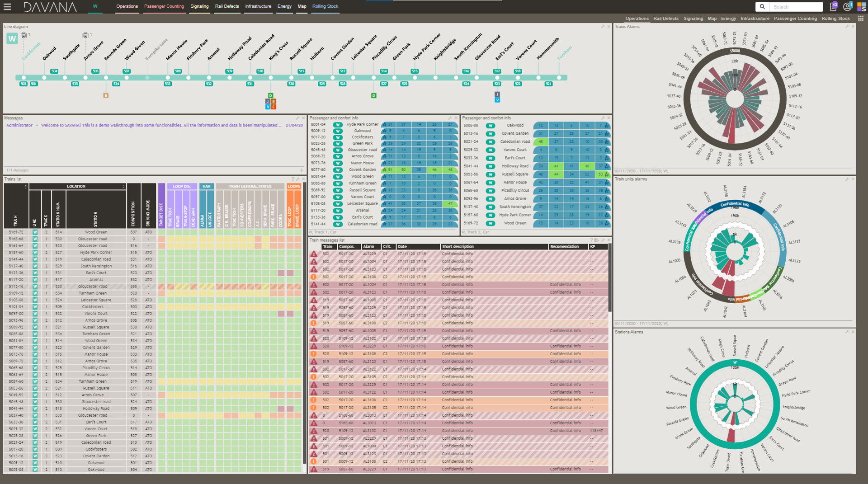Select the top-bar Passenger Counting tab
The height and width of the screenshot is (484, 868).
pyautogui.click(x=164, y=6)
